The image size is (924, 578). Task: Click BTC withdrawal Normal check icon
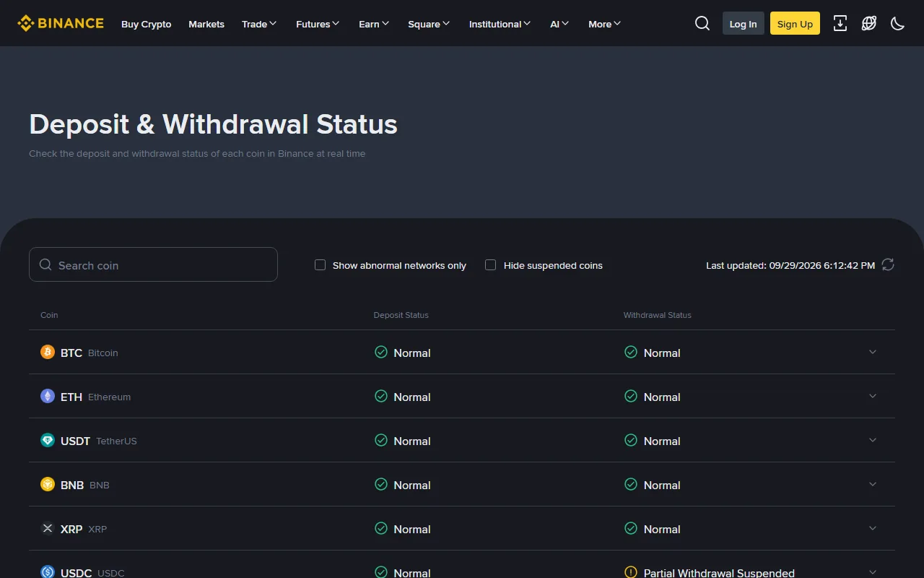point(631,352)
